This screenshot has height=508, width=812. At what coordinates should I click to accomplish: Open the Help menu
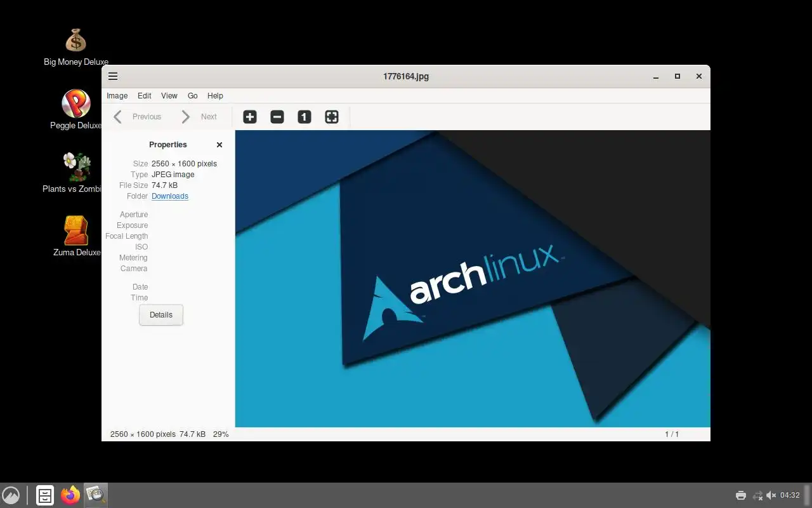coord(215,96)
